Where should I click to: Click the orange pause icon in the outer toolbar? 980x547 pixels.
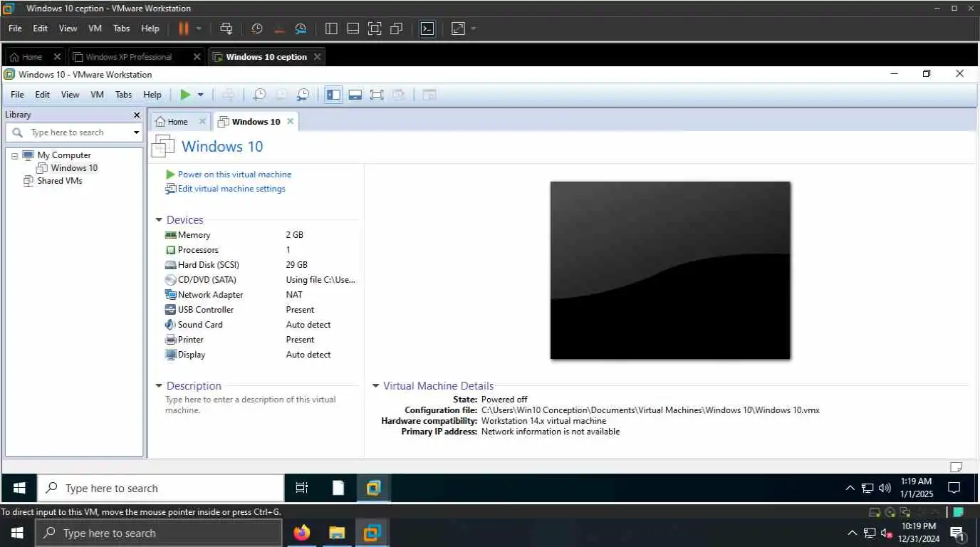point(183,28)
